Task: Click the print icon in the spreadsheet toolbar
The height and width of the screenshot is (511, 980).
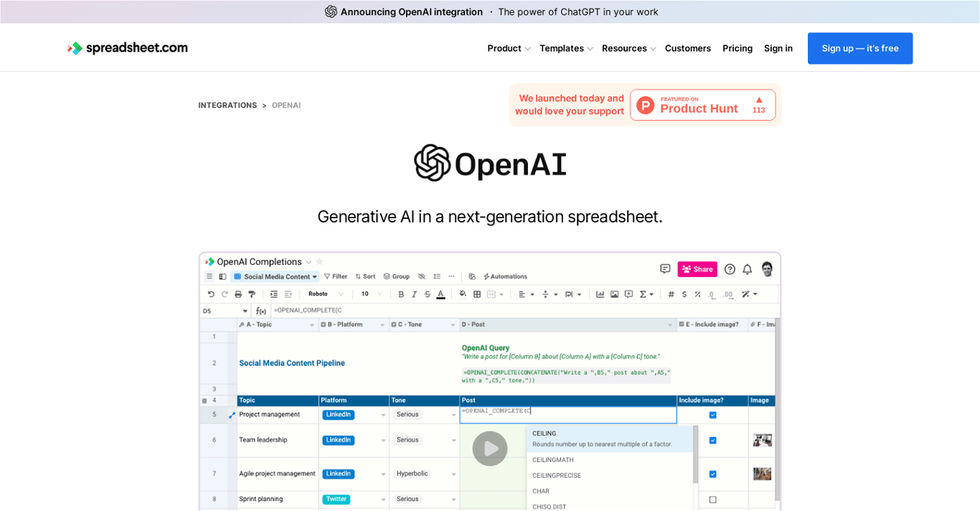Action: click(238, 294)
